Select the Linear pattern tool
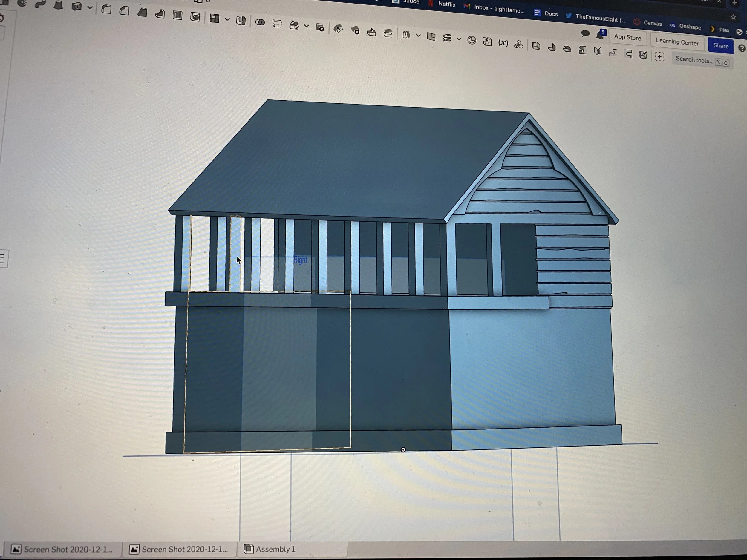 coord(215,18)
